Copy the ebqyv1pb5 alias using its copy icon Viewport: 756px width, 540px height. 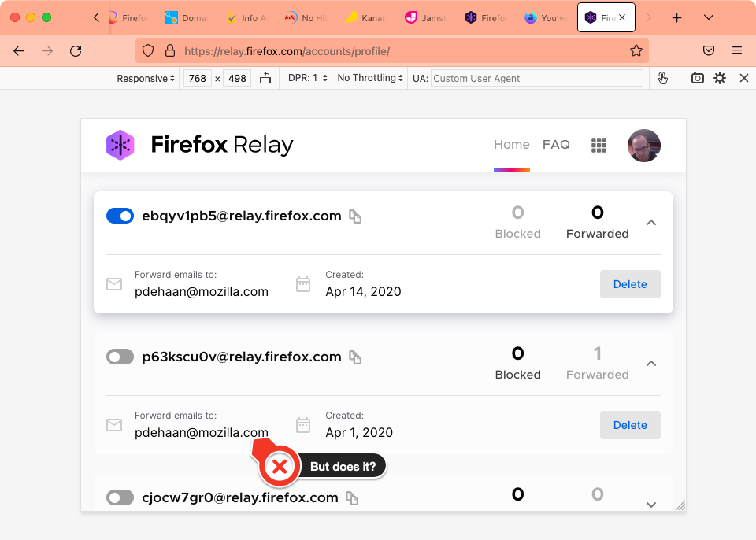point(354,216)
